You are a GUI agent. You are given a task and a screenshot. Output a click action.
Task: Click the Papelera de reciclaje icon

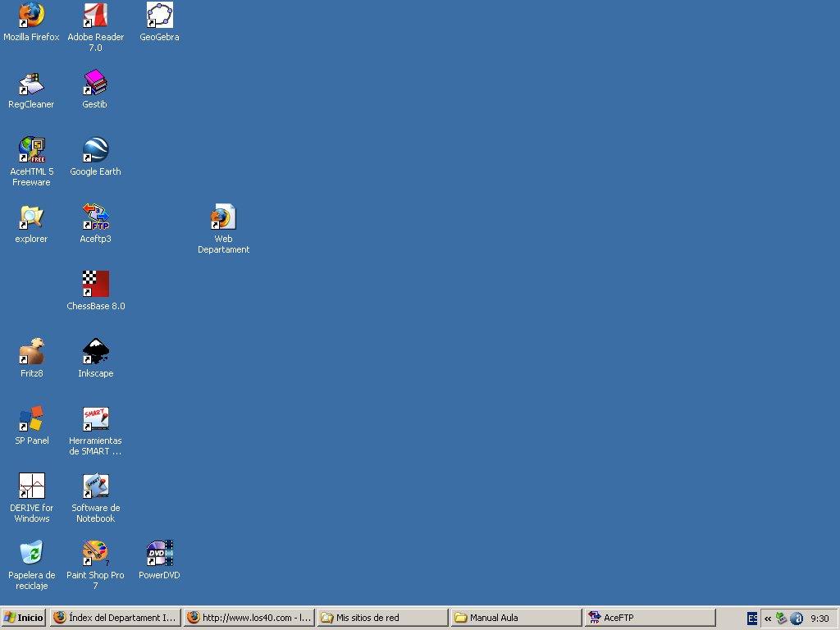click(x=31, y=554)
